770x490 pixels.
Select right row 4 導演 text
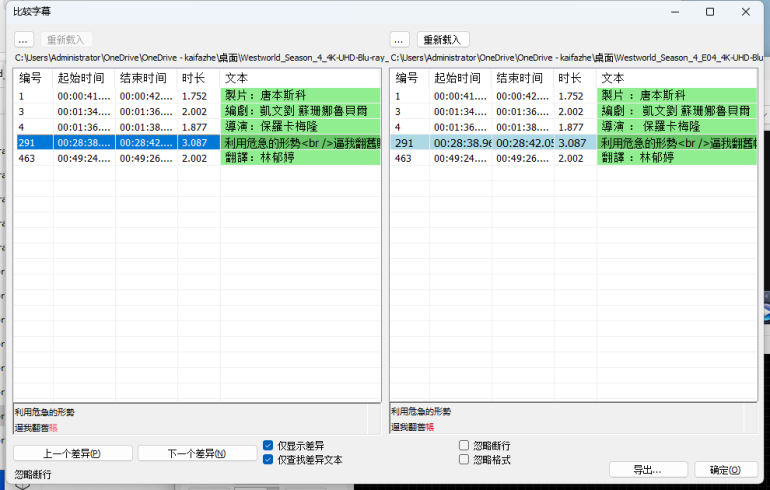(677, 127)
